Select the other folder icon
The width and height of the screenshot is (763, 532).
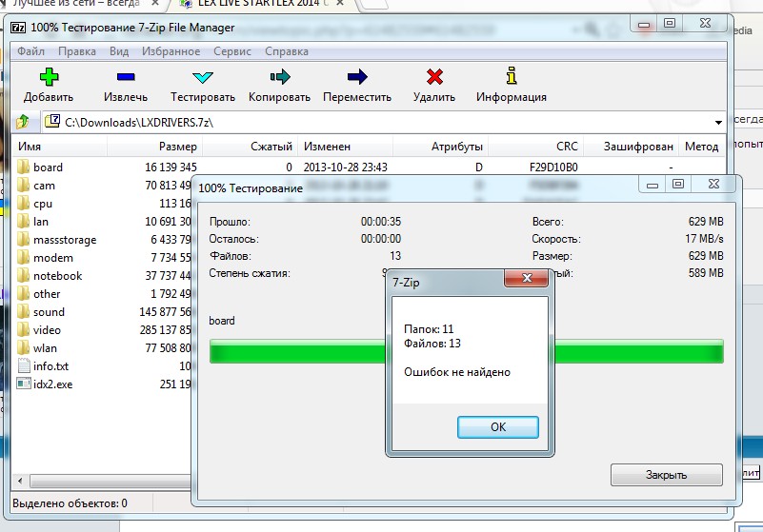pos(23,293)
